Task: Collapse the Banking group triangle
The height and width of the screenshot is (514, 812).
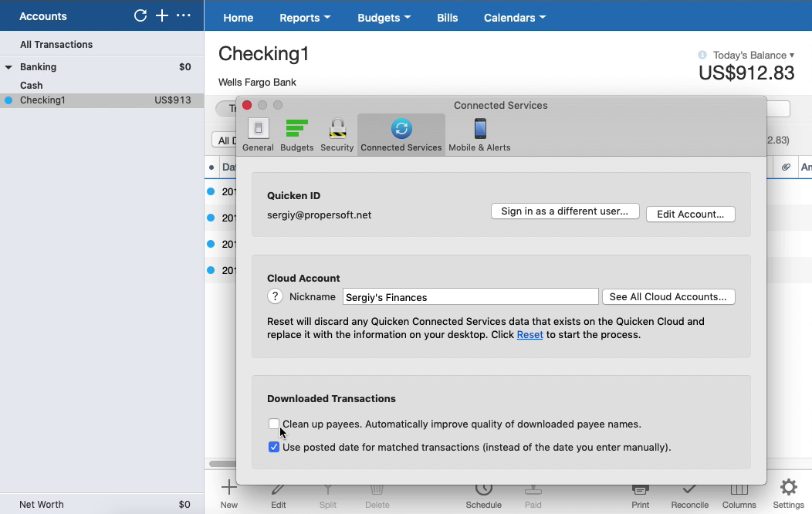Action: point(8,67)
